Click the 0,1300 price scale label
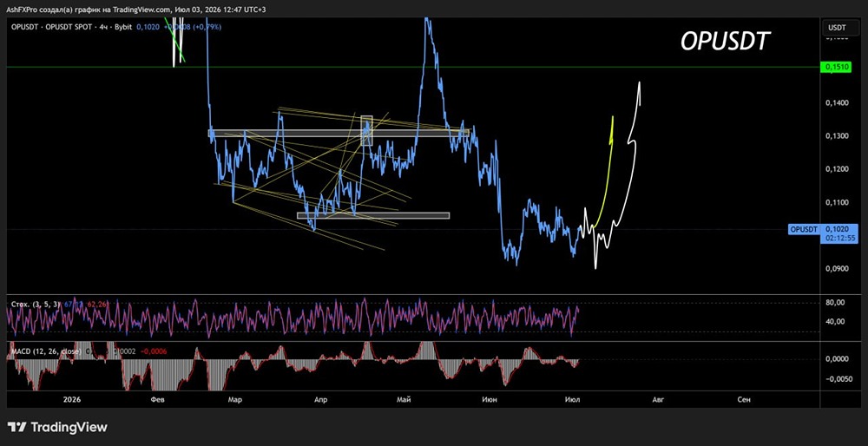The image size is (868, 446). 836,135
